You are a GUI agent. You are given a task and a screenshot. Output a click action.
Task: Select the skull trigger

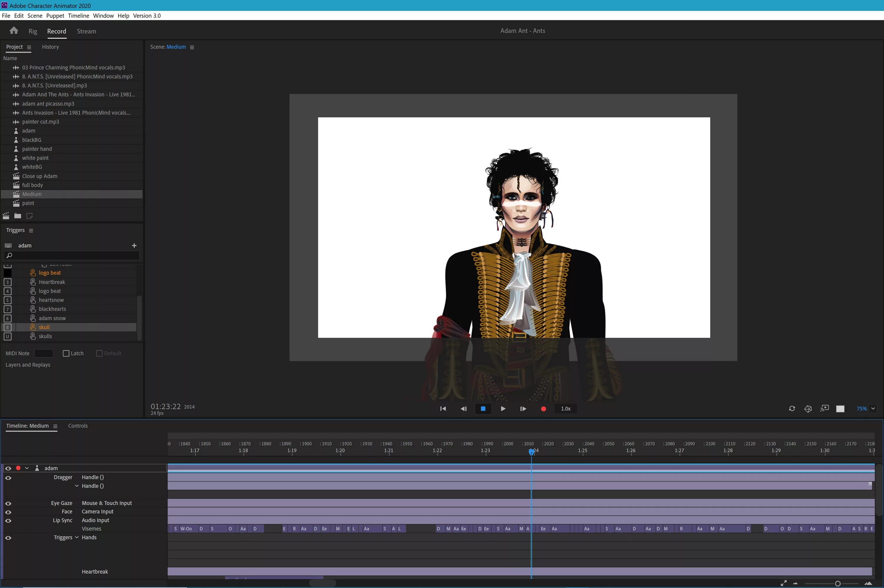(x=44, y=327)
